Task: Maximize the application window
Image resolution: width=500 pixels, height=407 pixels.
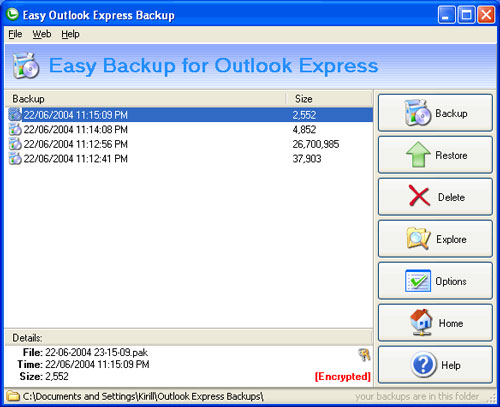Action: [x=466, y=15]
